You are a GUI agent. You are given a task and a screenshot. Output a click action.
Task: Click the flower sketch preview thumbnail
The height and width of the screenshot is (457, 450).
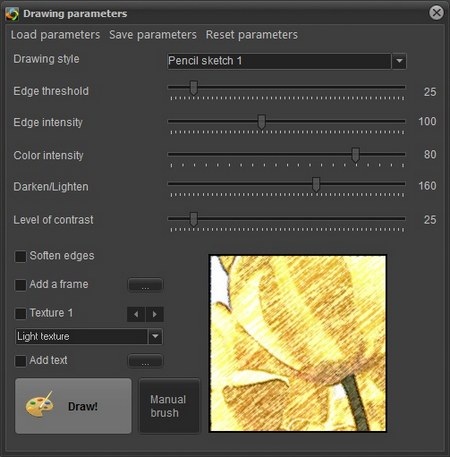click(x=298, y=343)
